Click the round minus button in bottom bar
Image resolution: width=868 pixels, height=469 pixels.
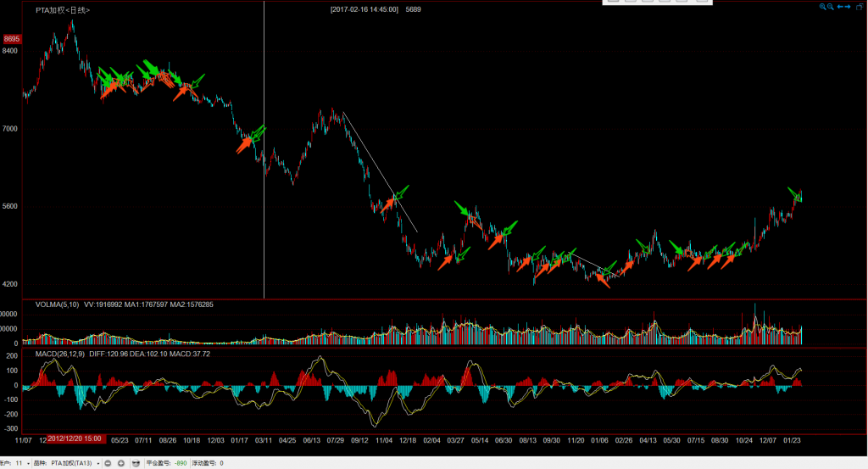(108, 463)
